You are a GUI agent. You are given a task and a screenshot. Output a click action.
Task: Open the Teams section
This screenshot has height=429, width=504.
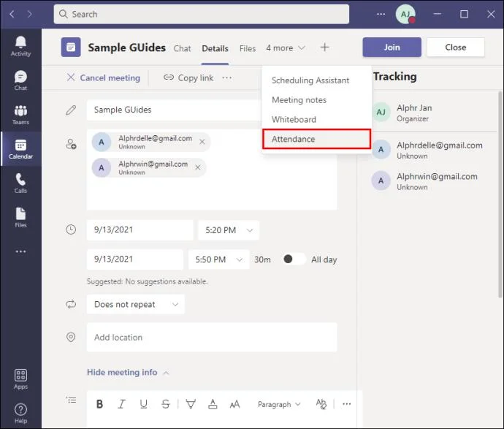click(x=20, y=115)
